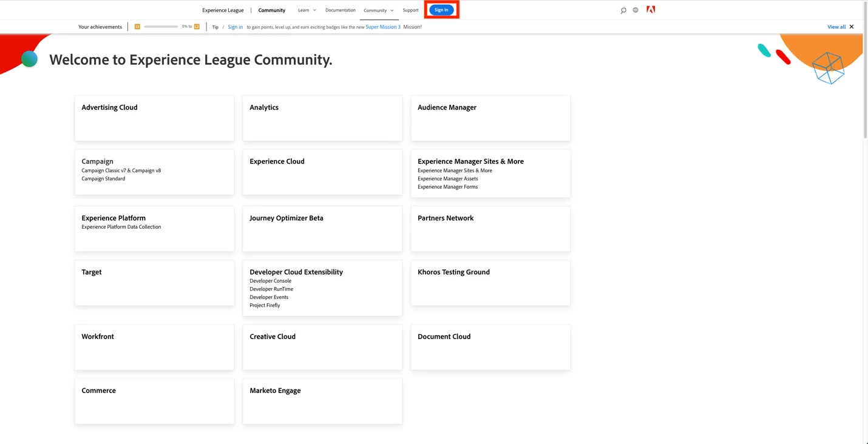Go to the Adobe logo icon
This screenshot has width=868, height=444.
coord(651,10)
